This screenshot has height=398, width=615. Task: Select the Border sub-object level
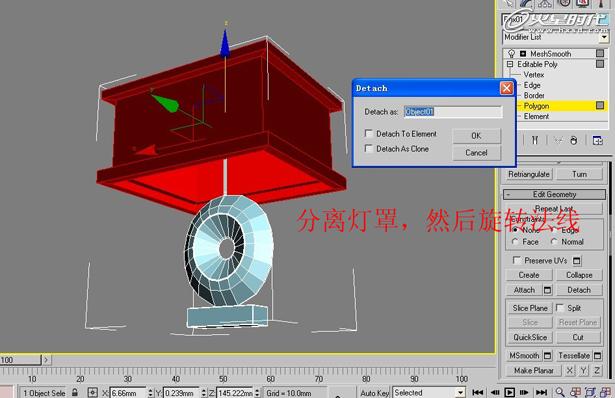[534, 95]
